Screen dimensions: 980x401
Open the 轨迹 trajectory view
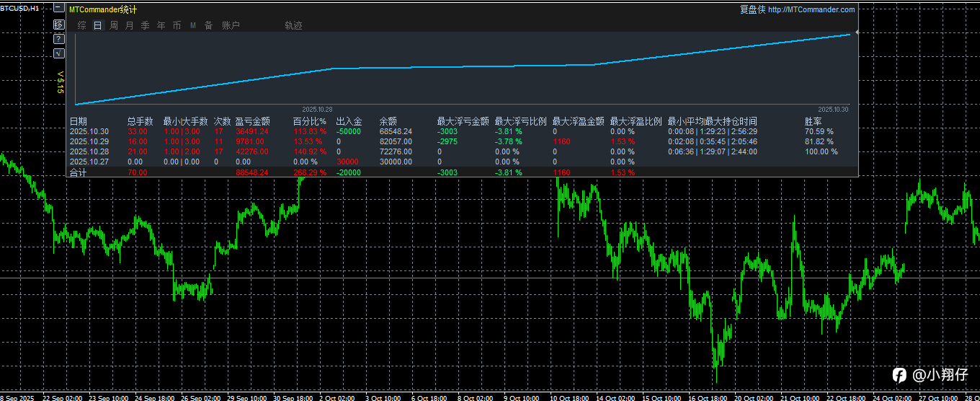tap(293, 25)
